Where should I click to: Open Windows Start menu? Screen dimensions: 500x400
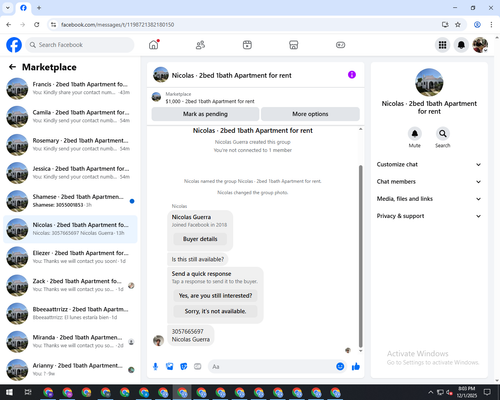click(9, 392)
